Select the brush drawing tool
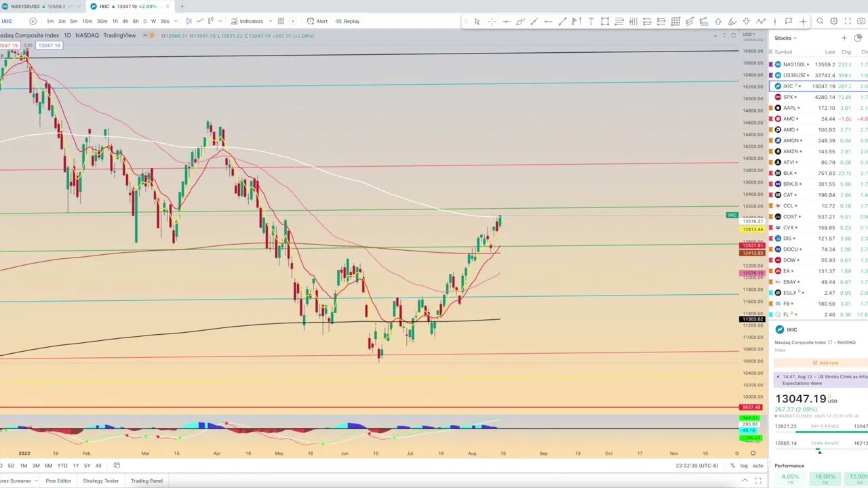The height and width of the screenshot is (488, 868). (521, 21)
